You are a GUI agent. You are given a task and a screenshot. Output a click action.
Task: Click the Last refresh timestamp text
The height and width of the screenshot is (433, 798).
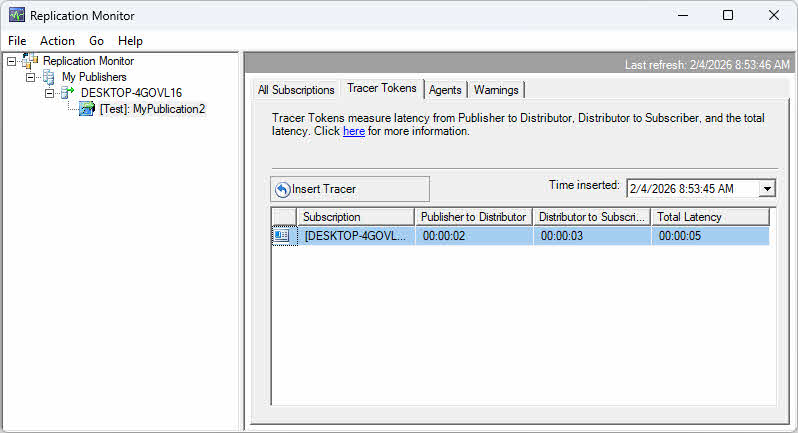click(707, 65)
